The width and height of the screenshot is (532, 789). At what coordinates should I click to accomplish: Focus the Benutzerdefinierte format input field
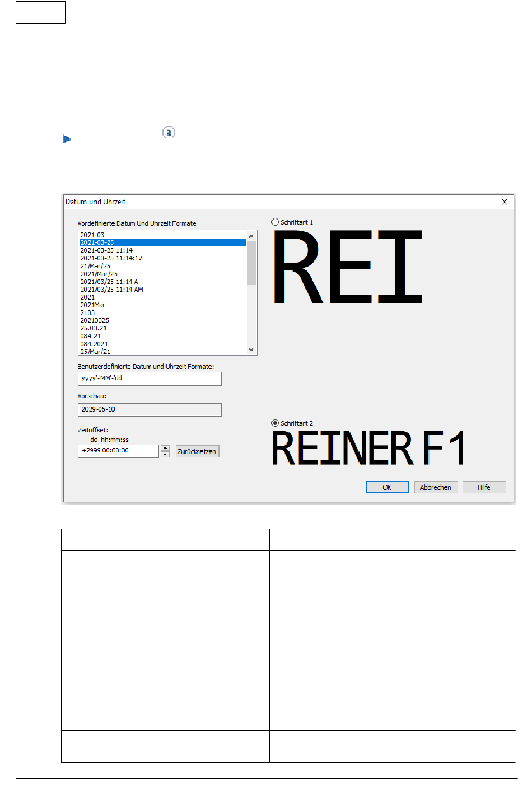(x=150, y=379)
